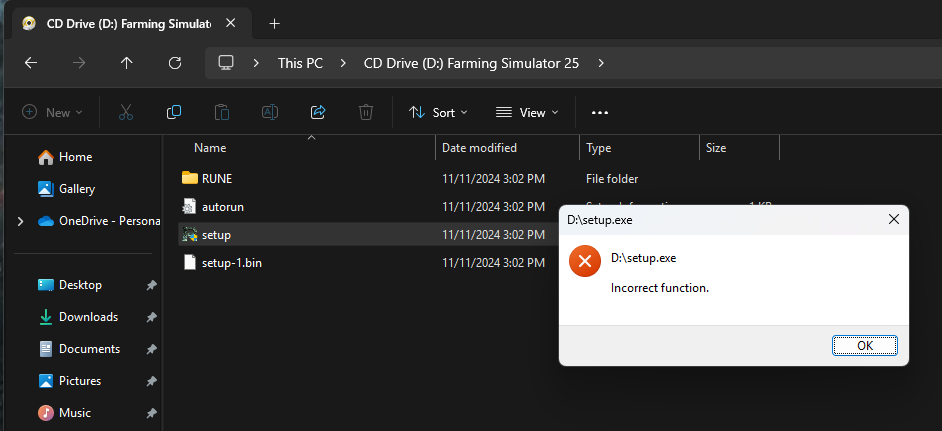Unpin Documents using its pin icon
This screenshot has width=942, height=431.
(x=151, y=349)
